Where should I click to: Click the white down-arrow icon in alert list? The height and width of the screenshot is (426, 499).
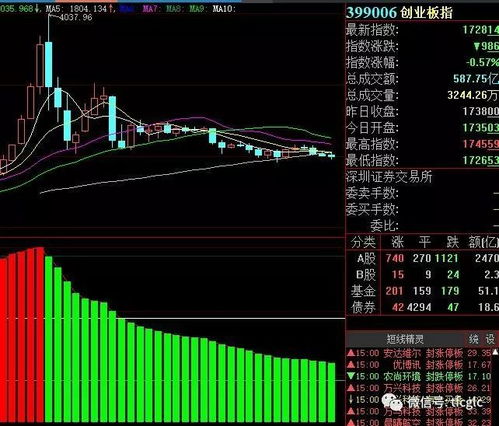click(350, 399)
